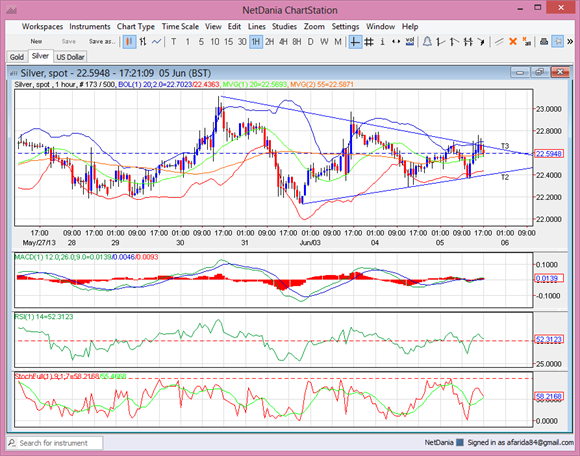Open the Edit menu
Screen dimensions: 580x456
point(234,27)
